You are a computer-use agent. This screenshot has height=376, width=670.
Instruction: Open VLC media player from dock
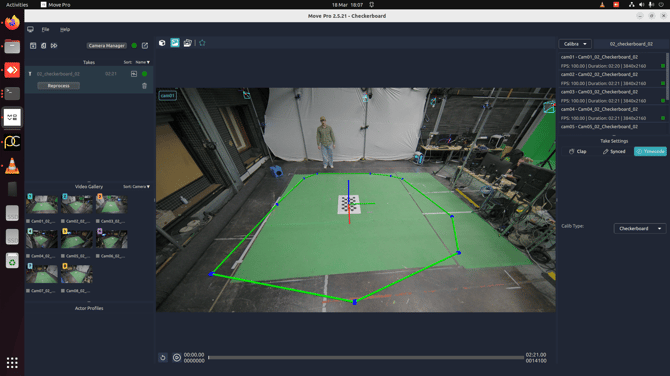tap(12, 166)
